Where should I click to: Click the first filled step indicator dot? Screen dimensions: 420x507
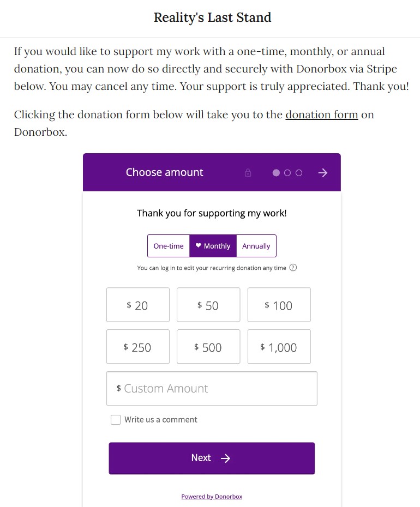[276, 173]
